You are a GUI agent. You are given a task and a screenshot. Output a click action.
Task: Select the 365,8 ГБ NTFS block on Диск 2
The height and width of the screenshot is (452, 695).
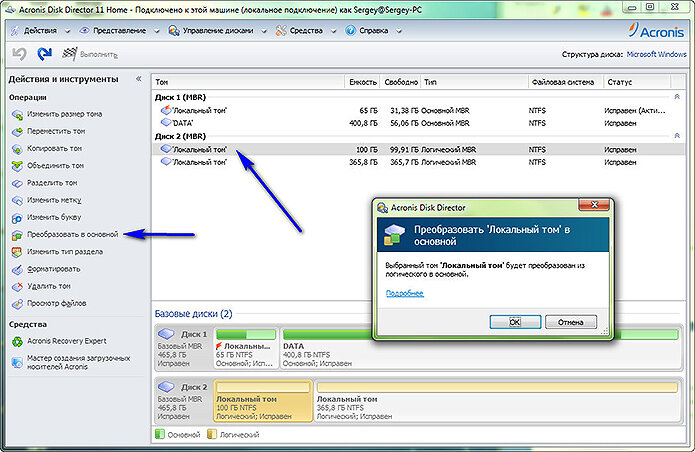497,401
